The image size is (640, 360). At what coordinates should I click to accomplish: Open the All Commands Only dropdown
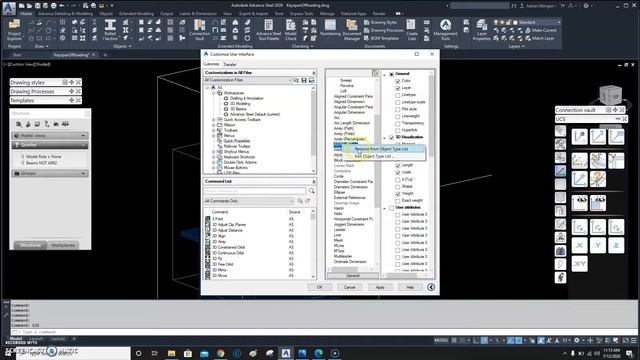(x=249, y=201)
